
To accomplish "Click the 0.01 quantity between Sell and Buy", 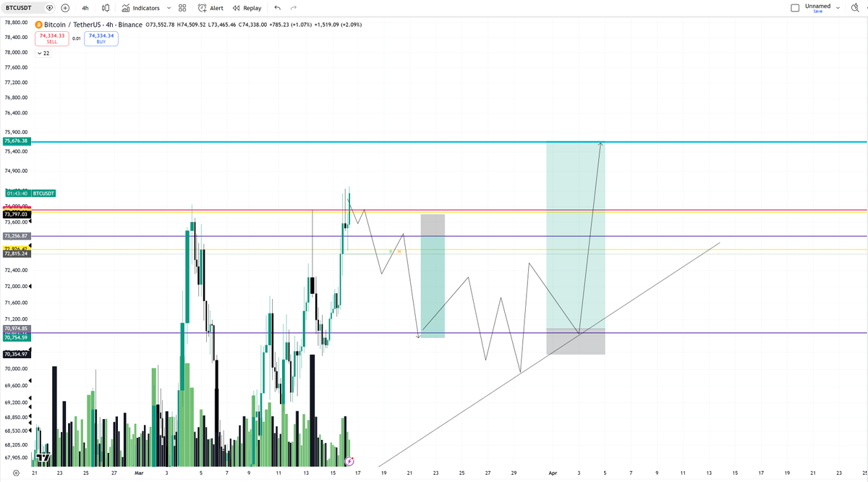I will [77, 38].
